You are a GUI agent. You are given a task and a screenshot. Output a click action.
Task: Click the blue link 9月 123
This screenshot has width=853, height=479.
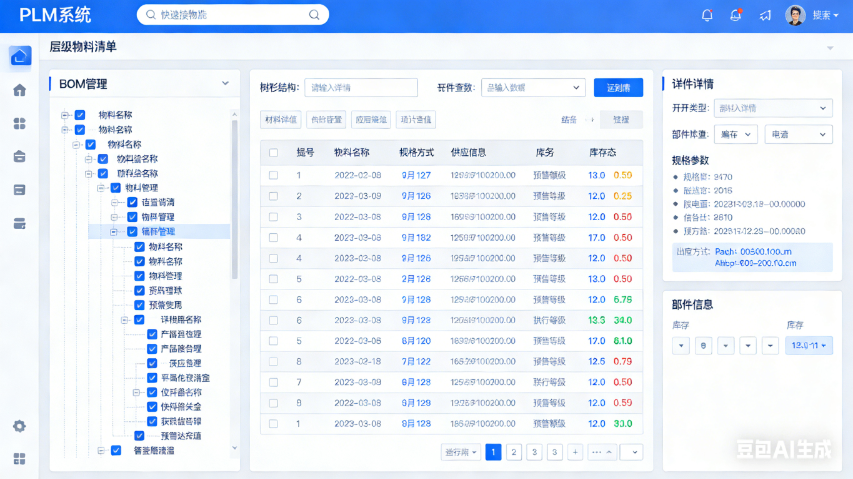coord(416,320)
